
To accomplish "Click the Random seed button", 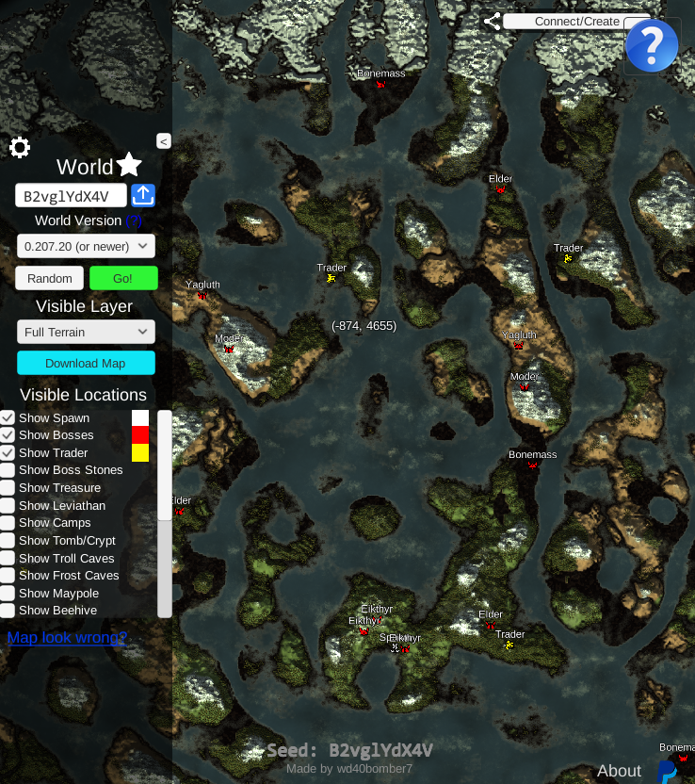I will pos(50,278).
